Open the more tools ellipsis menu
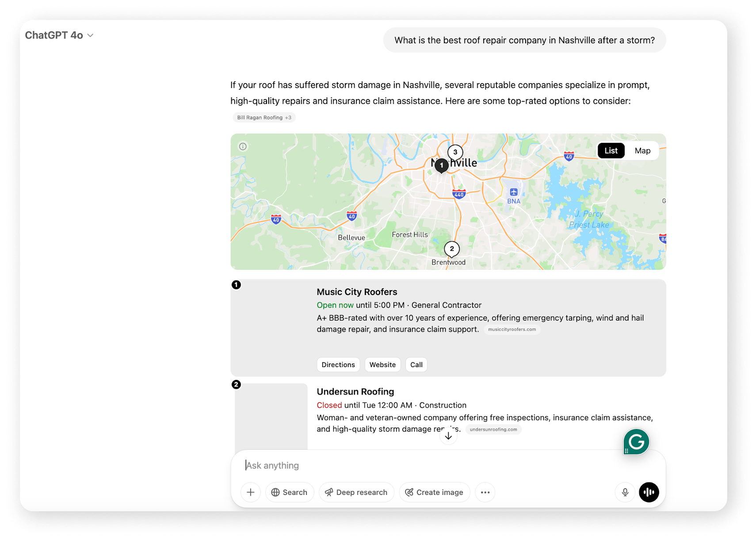 485,492
